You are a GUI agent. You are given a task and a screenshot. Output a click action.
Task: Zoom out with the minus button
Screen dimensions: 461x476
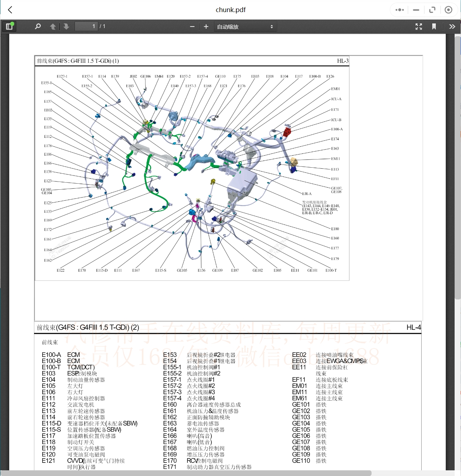coord(192,27)
